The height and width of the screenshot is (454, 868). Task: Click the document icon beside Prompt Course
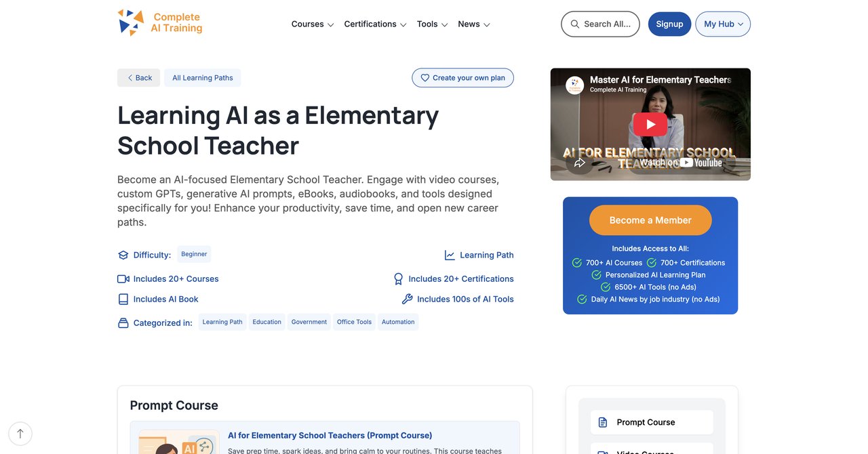(x=603, y=422)
